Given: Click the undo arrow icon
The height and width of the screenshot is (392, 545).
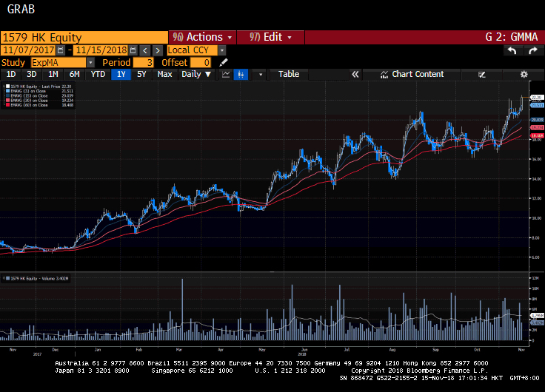Looking at the screenshot, I should pos(512,51).
